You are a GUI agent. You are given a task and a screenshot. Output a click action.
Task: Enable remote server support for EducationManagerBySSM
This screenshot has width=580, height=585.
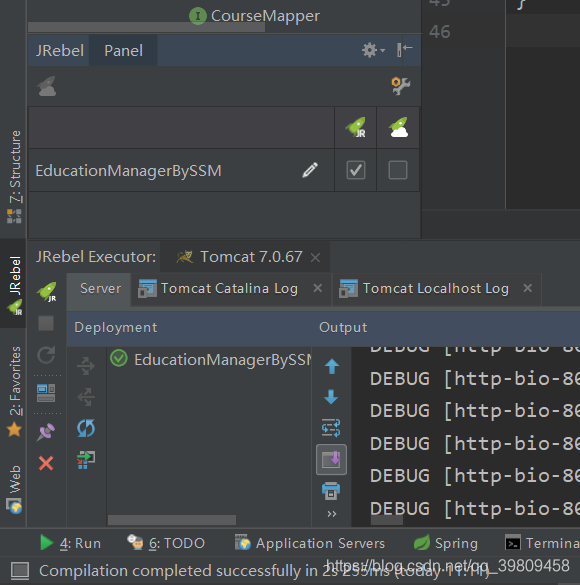pyautogui.click(x=398, y=170)
